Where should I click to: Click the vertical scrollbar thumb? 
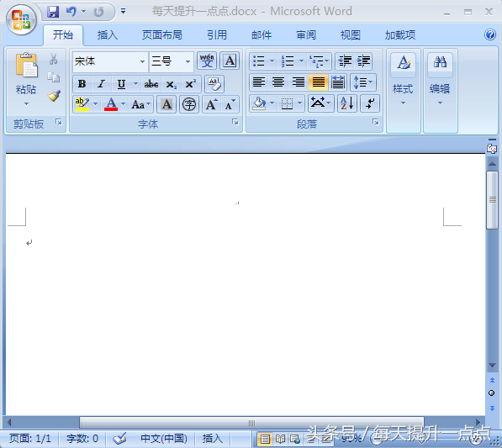click(x=492, y=200)
